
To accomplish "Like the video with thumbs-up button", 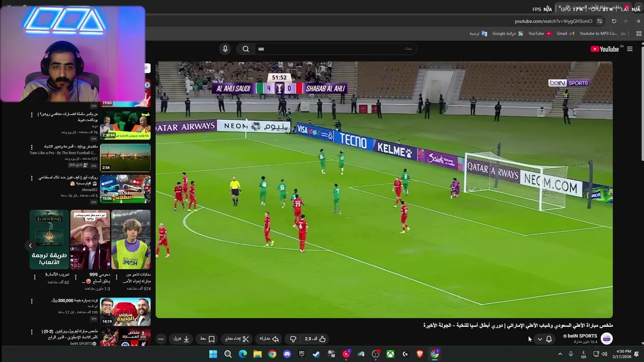I will [x=315, y=339].
